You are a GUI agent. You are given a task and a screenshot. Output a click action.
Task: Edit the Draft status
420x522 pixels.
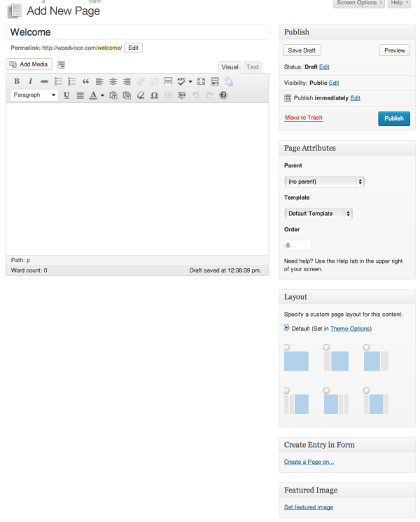(x=324, y=67)
